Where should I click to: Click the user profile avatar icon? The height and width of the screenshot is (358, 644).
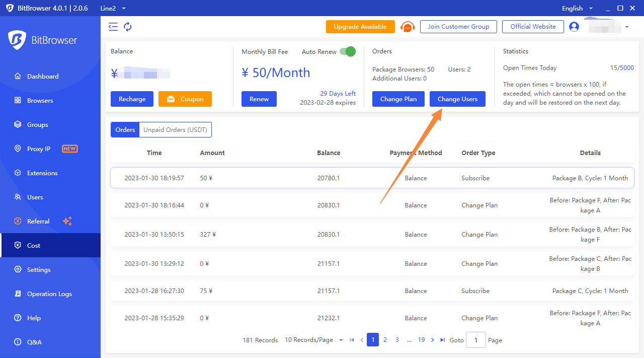574,27
